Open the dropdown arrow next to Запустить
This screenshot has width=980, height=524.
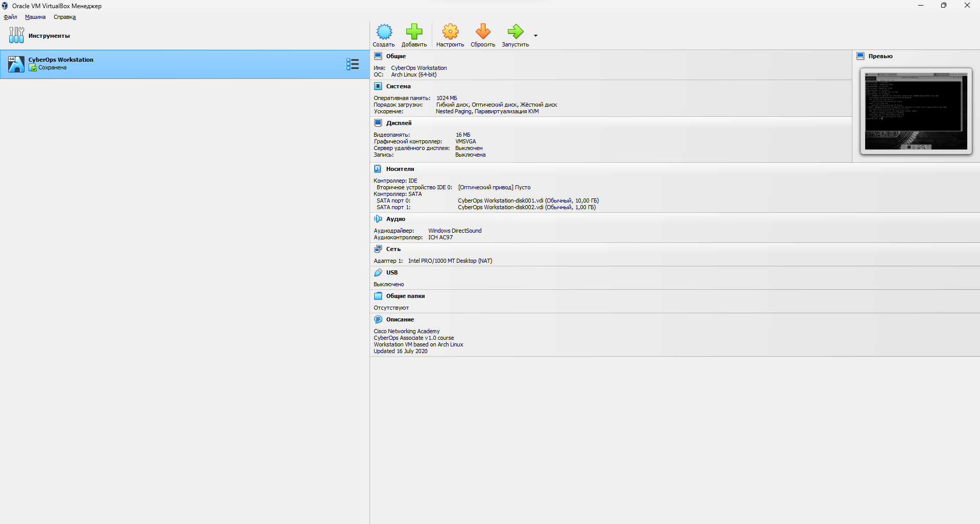(x=535, y=36)
